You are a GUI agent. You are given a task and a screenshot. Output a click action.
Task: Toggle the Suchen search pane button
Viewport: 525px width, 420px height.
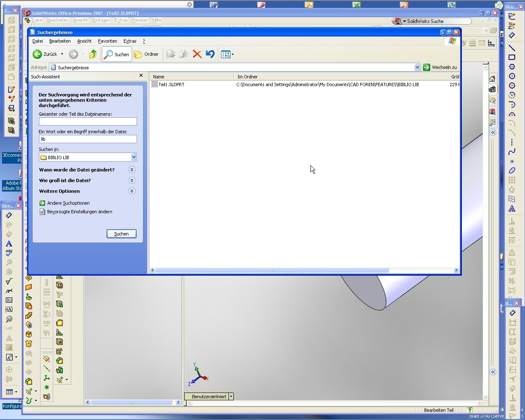click(x=117, y=54)
